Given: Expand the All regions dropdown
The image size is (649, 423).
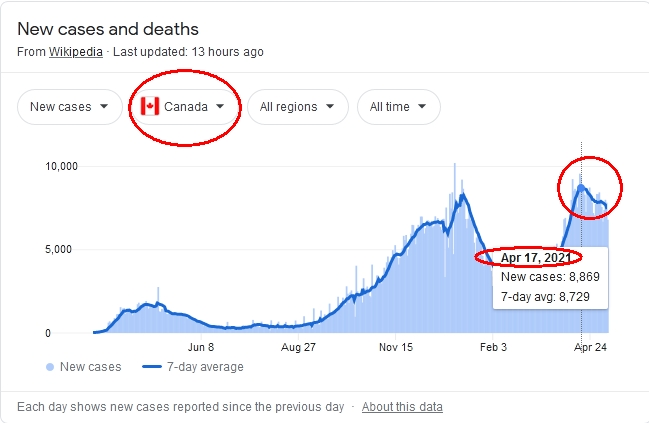Looking at the screenshot, I should tap(298, 107).
